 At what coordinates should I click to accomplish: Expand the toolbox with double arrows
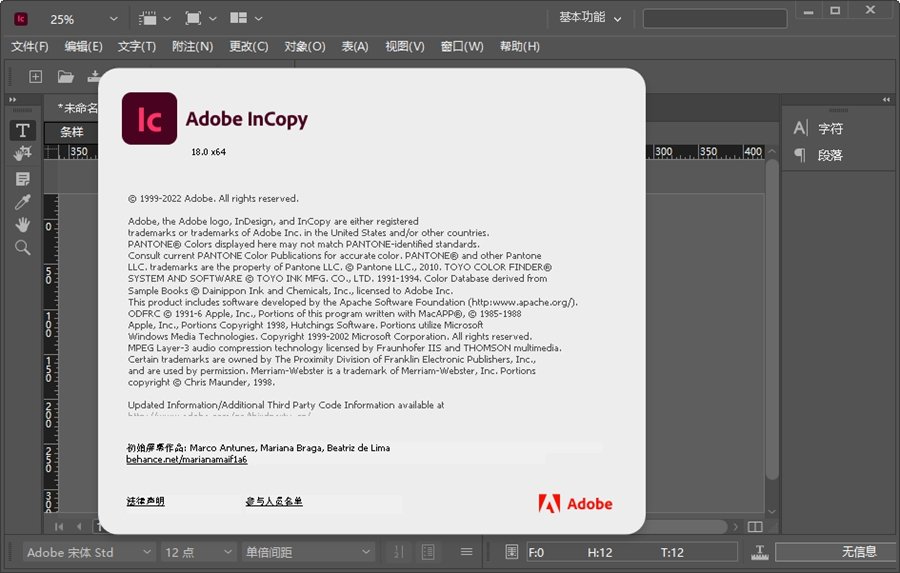[x=13, y=100]
